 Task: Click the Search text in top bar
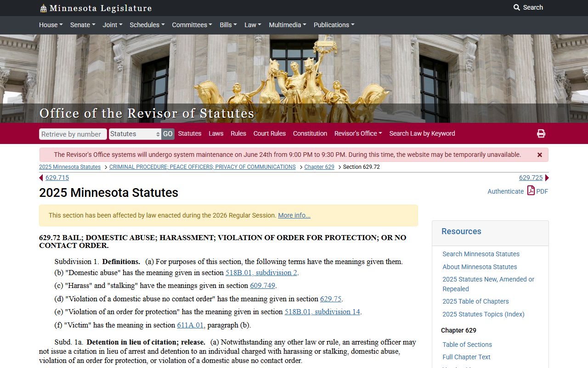pos(533,7)
